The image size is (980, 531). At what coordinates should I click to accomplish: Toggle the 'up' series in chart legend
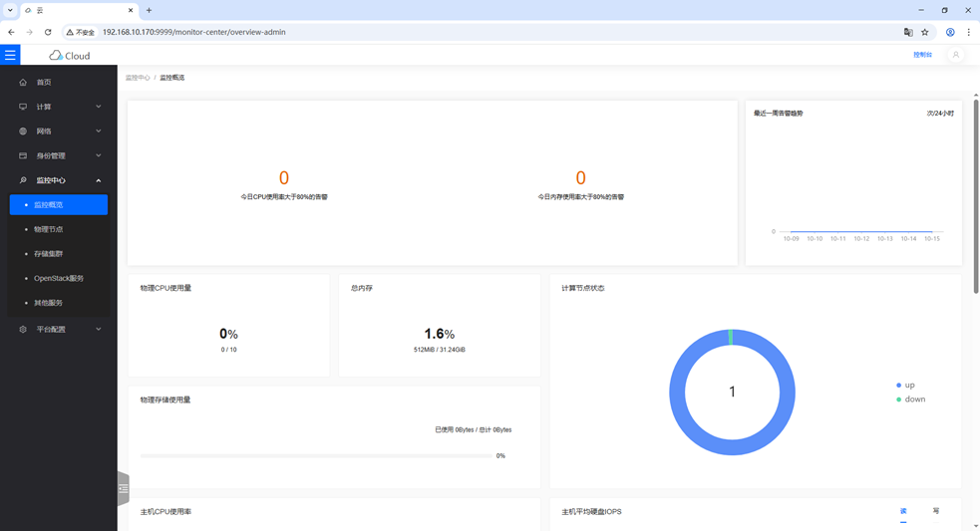905,386
